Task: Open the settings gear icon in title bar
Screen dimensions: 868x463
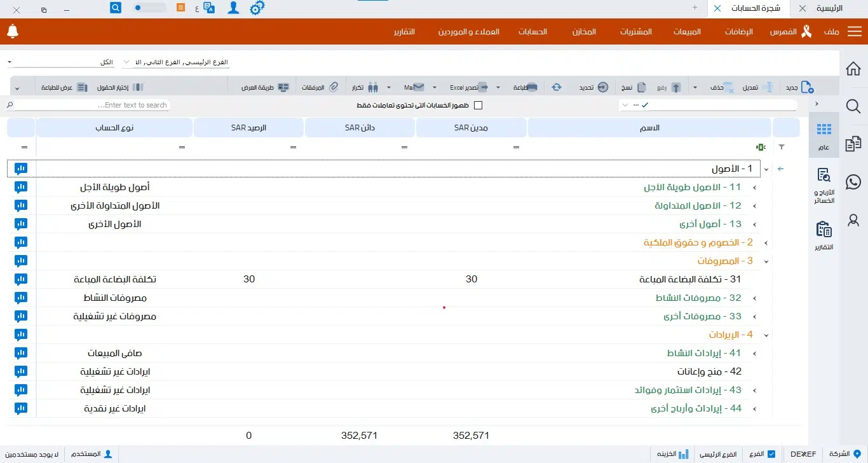Action: pyautogui.click(x=257, y=8)
